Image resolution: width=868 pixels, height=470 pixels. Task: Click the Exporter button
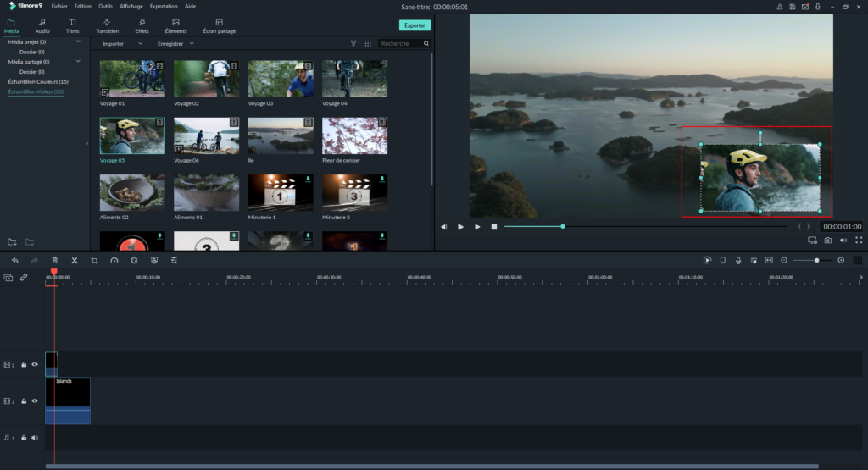415,25
